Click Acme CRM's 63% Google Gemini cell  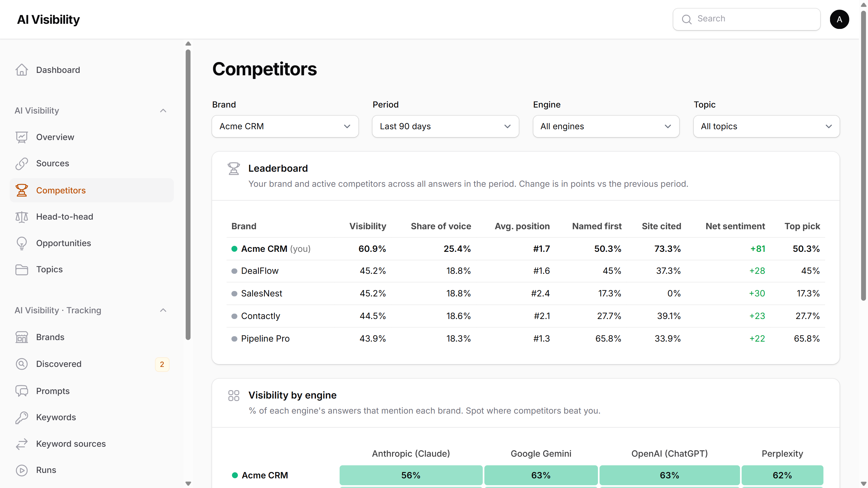pos(541,475)
